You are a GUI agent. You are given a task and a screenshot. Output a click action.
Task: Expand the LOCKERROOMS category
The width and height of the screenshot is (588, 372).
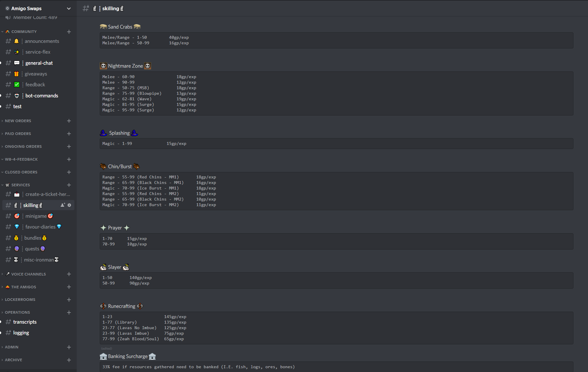[x=20, y=300]
